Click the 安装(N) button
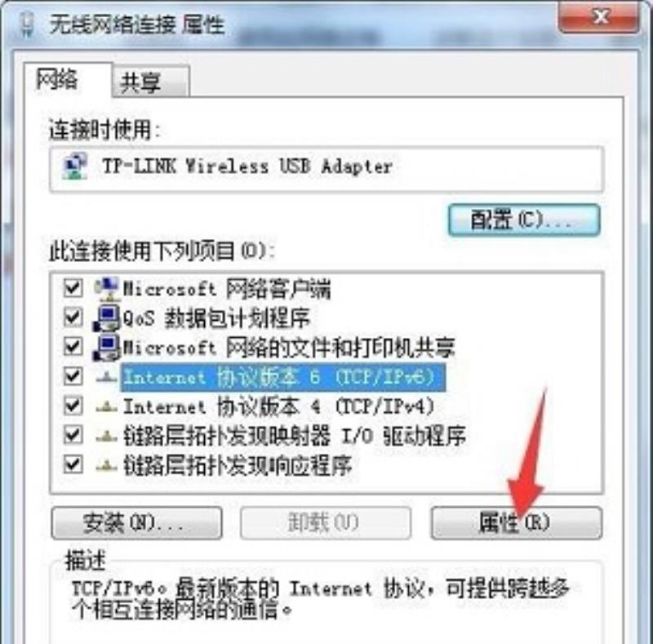 (136, 522)
